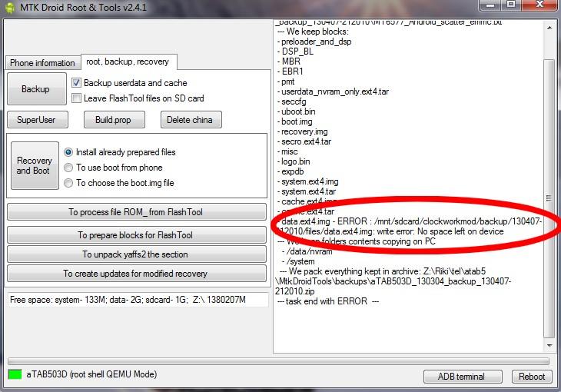561x392 pixels.
Task: Select Install already prepared files option
Action: pyautogui.click(x=68, y=152)
